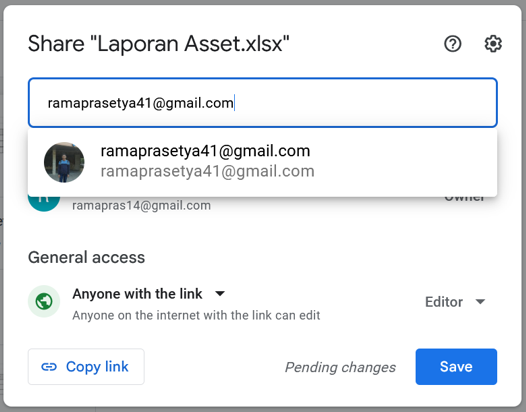Click the link icon in Copy link
This screenshot has width=526, height=412.
point(49,367)
